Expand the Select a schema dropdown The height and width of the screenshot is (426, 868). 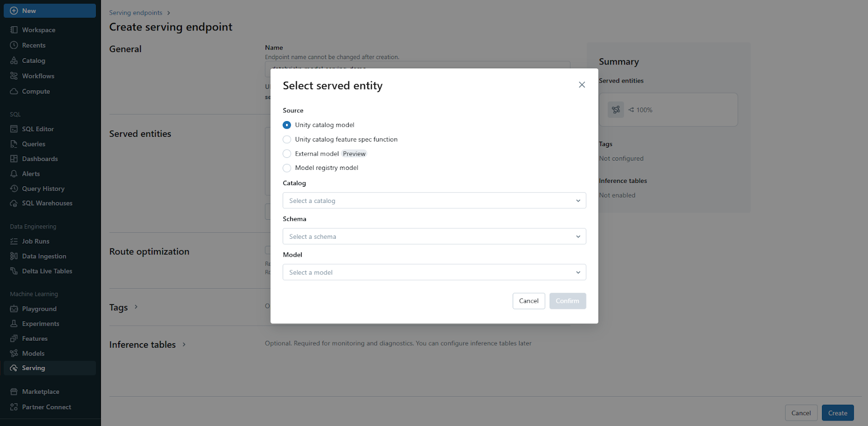pos(434,237)
